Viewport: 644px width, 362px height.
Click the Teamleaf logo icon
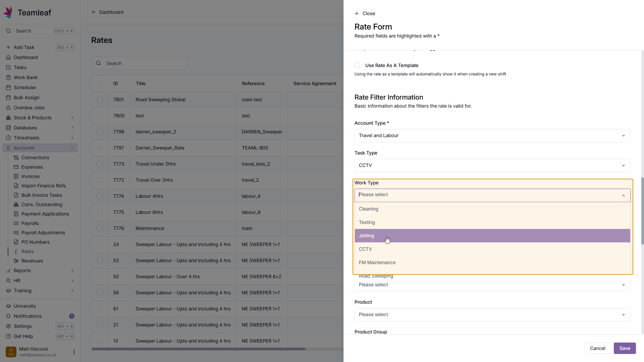(x=8, y=12)
